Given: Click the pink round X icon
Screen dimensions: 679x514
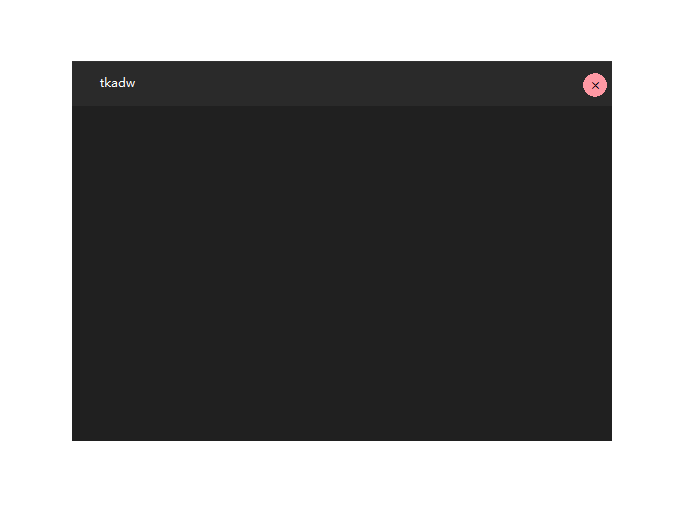Looking at the screenshot, I should coord(595,85).
